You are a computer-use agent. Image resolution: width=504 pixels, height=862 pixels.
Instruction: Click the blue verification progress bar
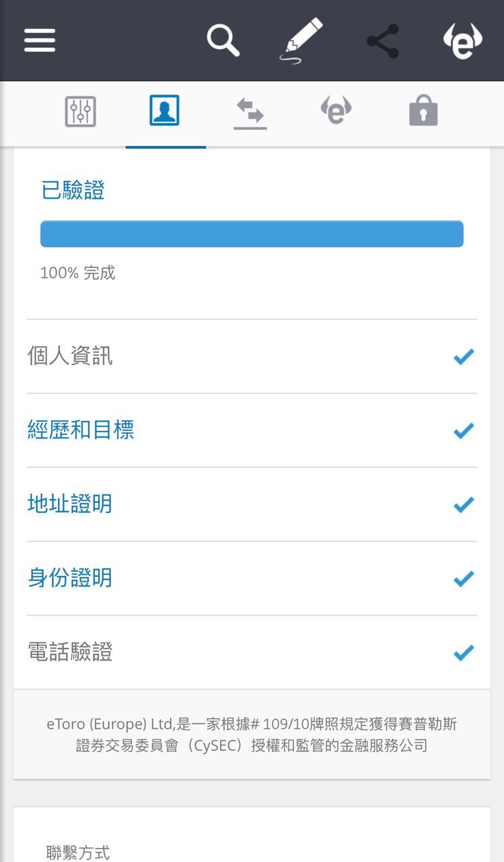tap(252, 234)
